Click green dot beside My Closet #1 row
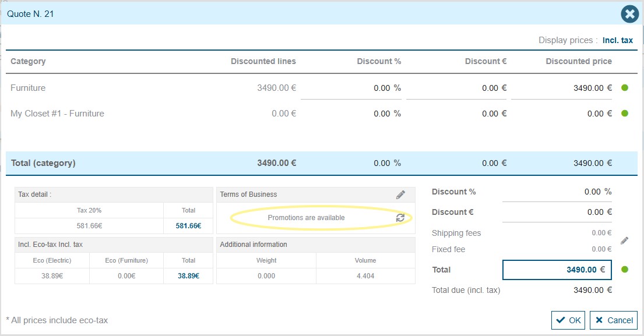 625,114
